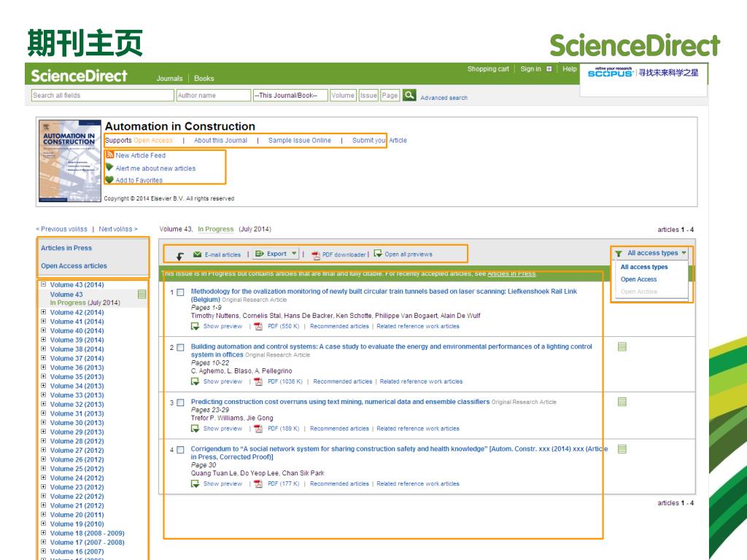Check the box for article 1 Methodology
The width and height of the screenshot is (747, 560).
[x=181, y=292]
